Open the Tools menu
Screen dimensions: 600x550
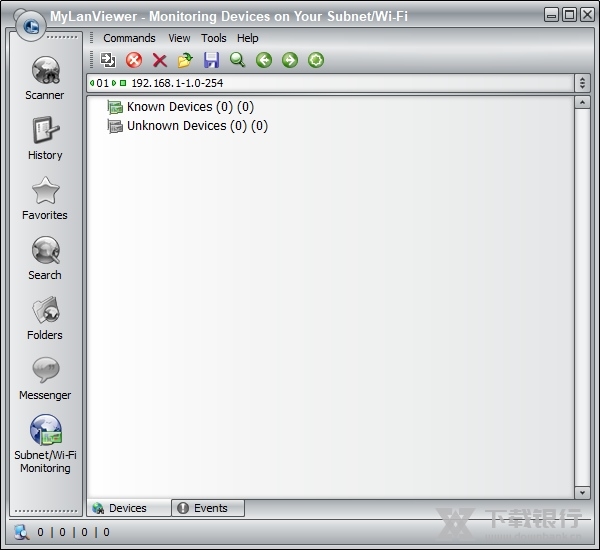[x=214, y=38]
